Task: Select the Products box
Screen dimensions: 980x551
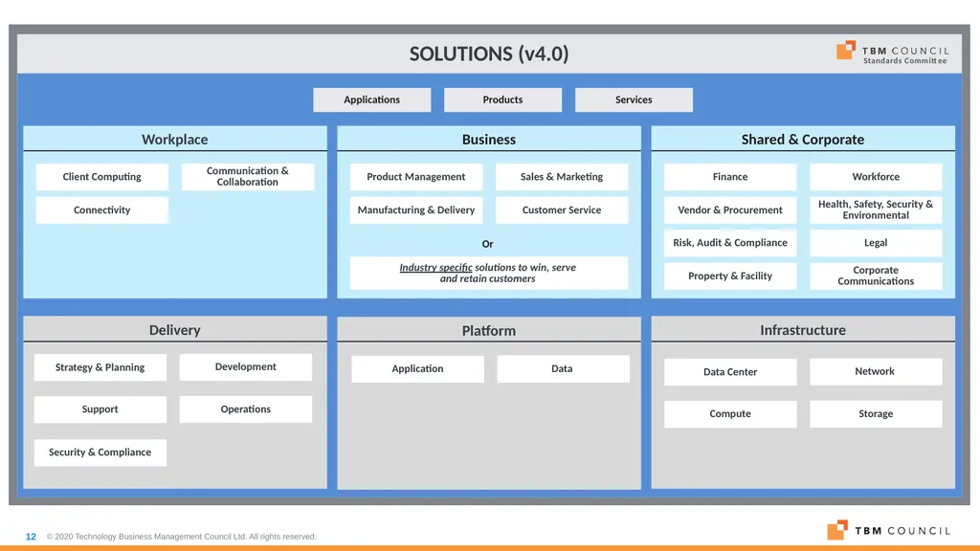Action: (502, 99)
